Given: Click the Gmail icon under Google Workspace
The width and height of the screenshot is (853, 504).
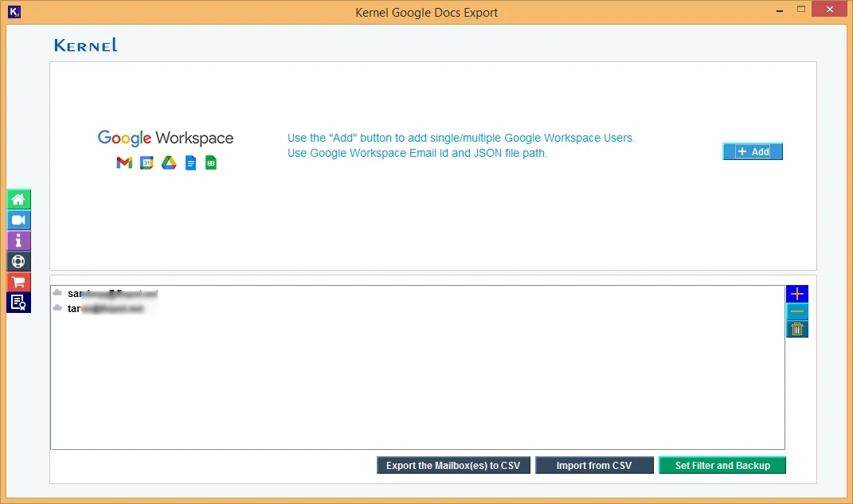Looking at the screenshot, I should coord(124,162).
